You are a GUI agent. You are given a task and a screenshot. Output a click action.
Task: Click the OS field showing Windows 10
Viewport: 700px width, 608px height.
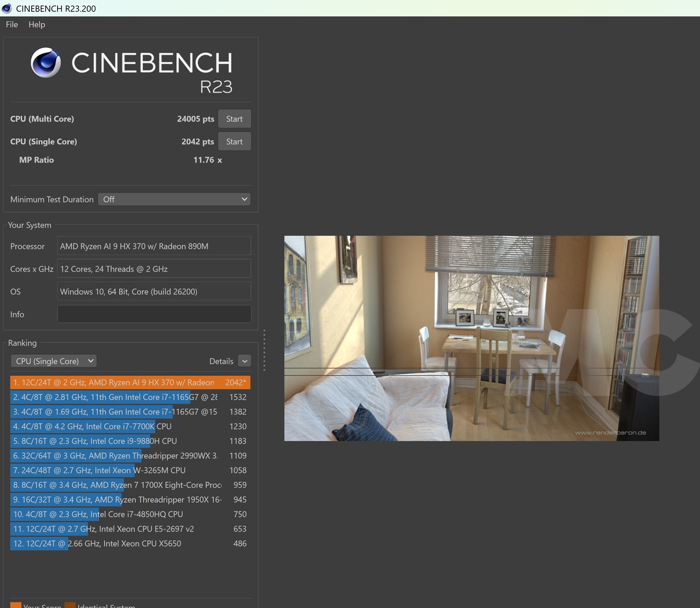(x=154, y=291)
